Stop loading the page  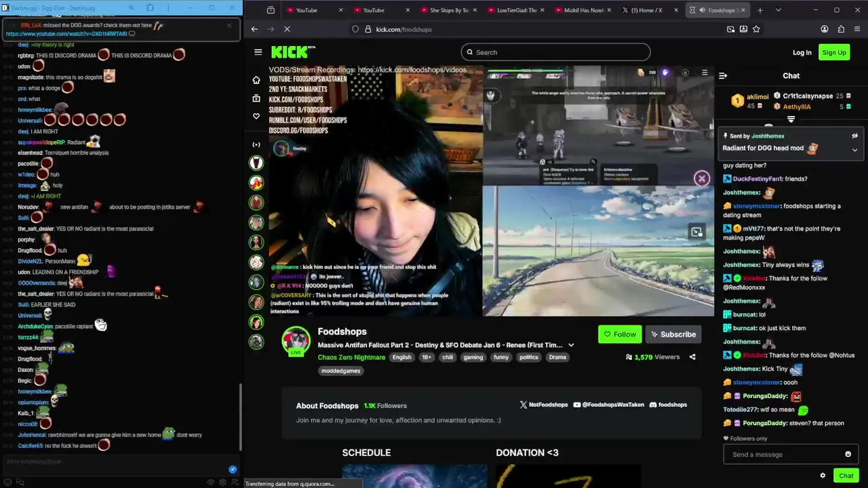click(287, 29)
